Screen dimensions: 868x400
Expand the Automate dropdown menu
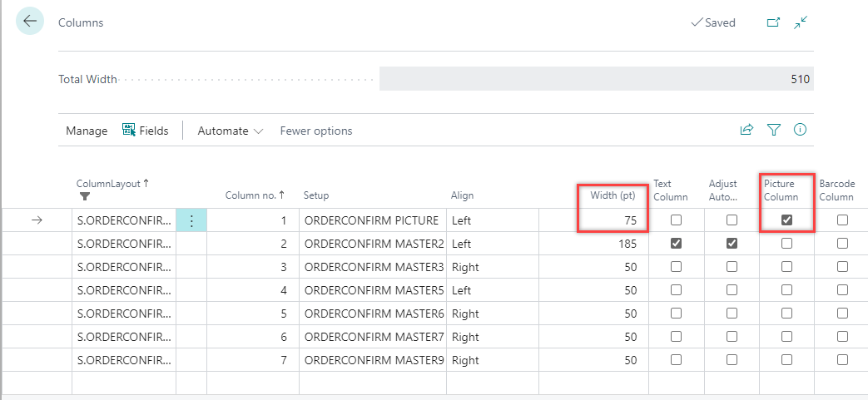[x=230, y=131]
